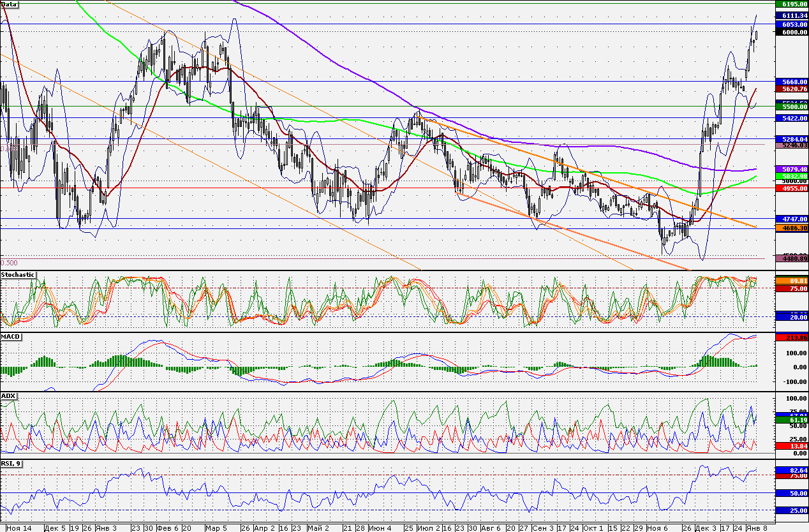
Task: Click the Data panel label
Action: pyautogui.click(x=10, y=4)
